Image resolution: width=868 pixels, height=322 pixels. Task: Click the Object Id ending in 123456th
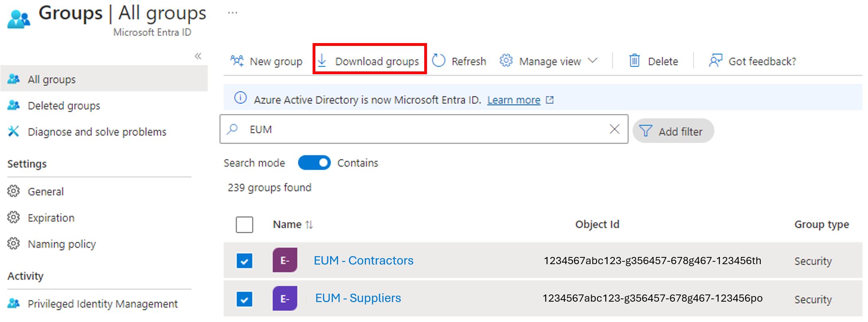pos(652,261)
